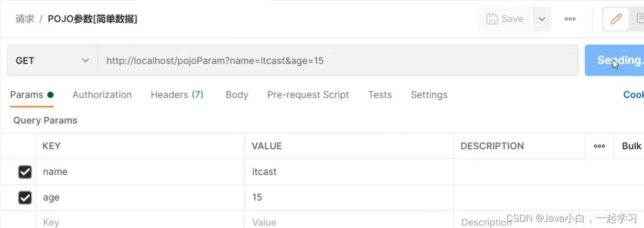This screenshot has width=644, height=228.
Task: Open the Cookies link
Action: pyautogui.click(x=634, y=95)
